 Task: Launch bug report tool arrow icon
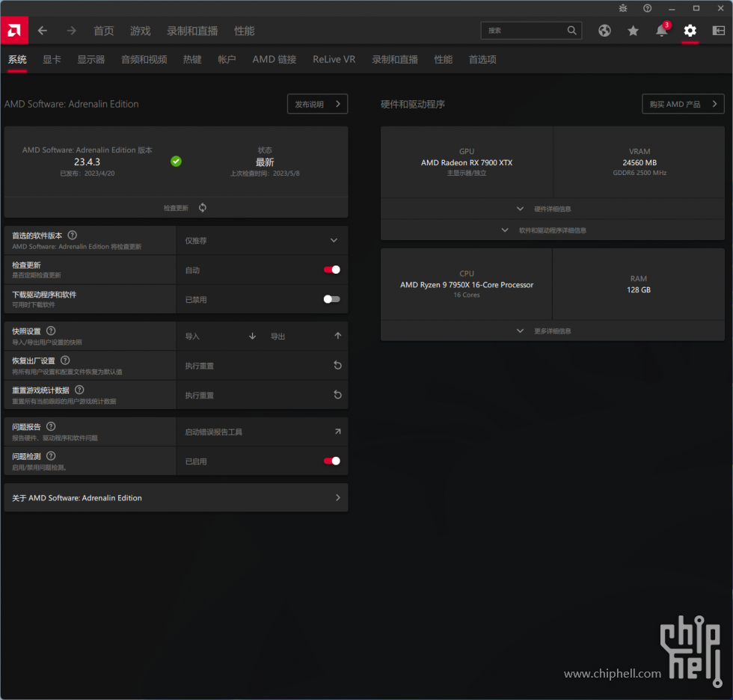[x=337, y=432]
